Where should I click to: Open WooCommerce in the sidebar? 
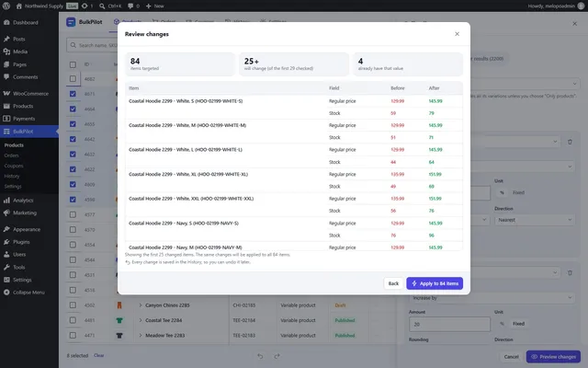(29, 94)
